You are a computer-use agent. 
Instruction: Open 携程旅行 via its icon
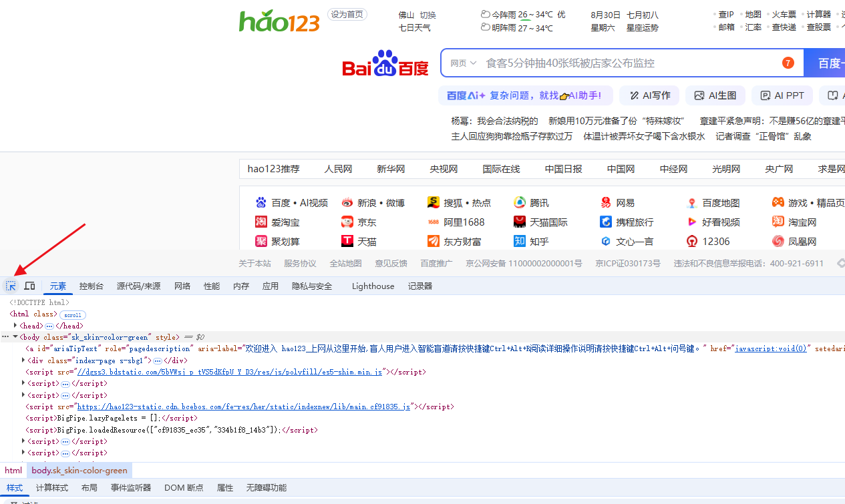[606, 222]
